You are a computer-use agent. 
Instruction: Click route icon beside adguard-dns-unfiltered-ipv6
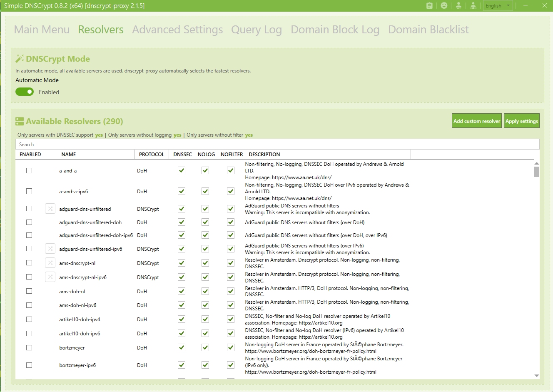click(50, 249)
